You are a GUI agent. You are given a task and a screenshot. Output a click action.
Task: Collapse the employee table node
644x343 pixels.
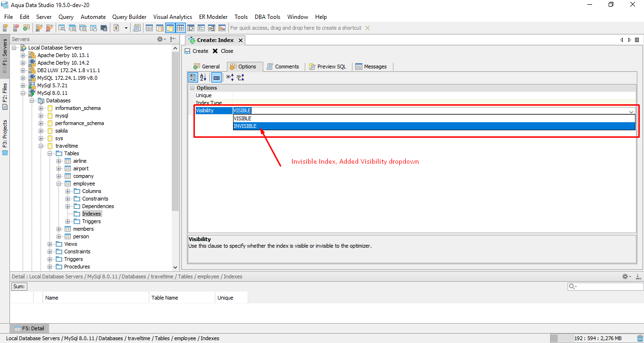click(x=59, y=184)
